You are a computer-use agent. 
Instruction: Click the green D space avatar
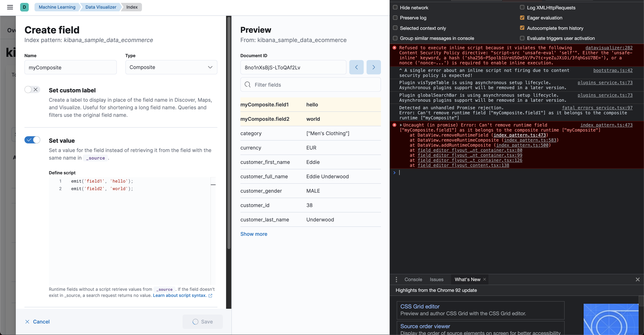click(24, 7)
